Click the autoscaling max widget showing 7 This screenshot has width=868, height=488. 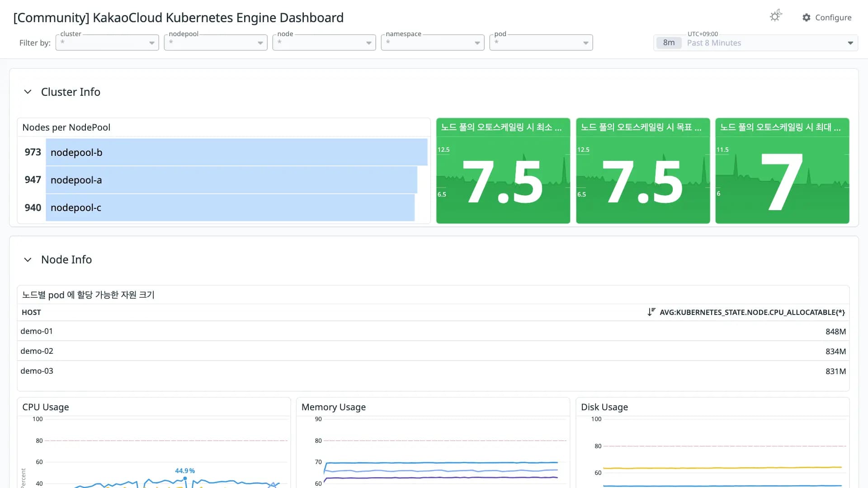pyautogui.click(x=782, y=171)
